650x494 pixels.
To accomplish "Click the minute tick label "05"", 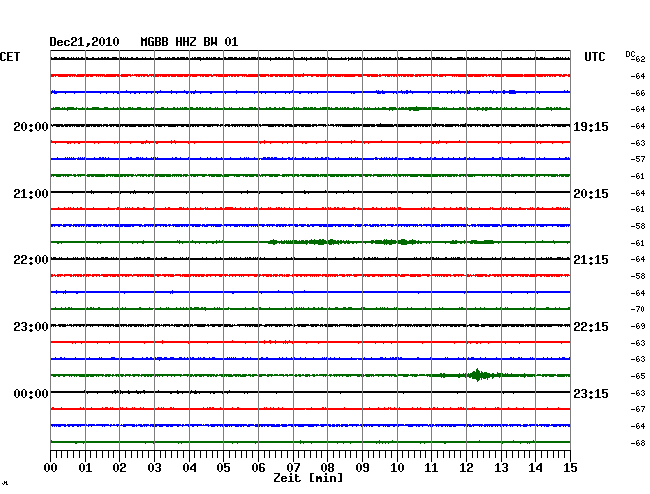I will (223, 468).
